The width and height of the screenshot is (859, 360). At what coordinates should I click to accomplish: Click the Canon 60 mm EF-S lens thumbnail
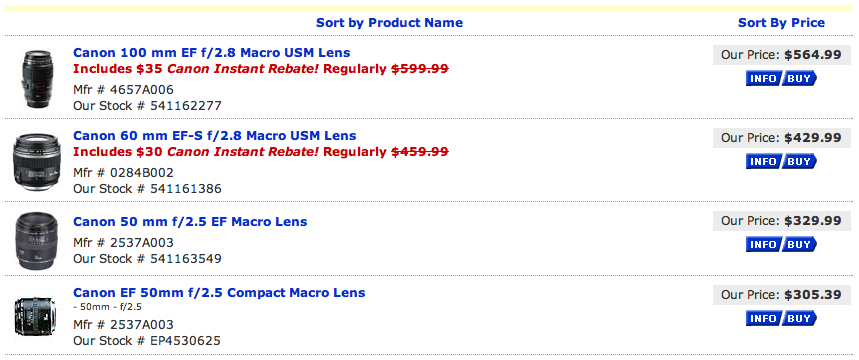pos(36,162)
